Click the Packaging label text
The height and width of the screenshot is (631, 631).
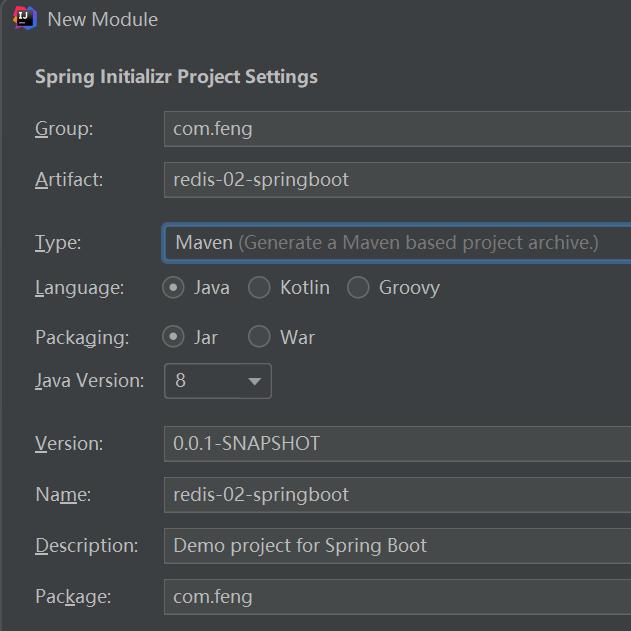82,337
